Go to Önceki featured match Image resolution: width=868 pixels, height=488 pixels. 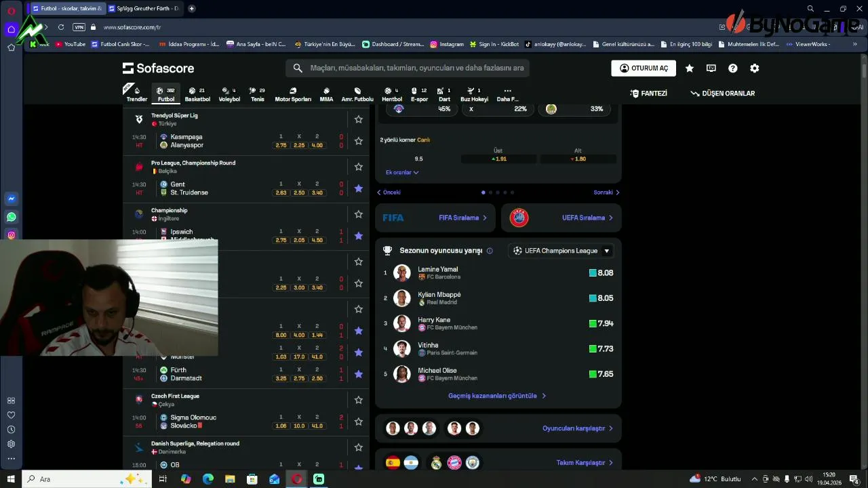pos(389,192)
